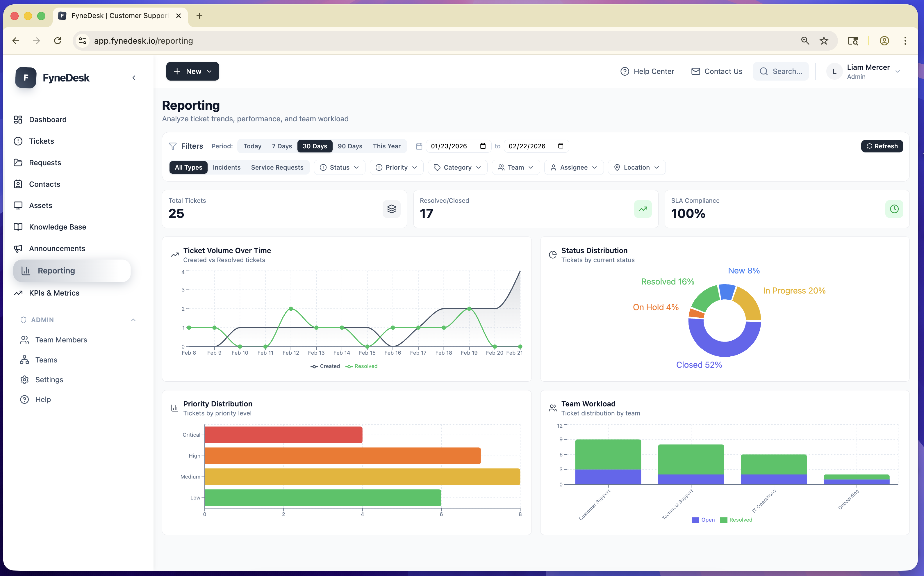Image resolution: width=924 pixels, height=576 pixels.
Task: Click the Total Tickets stack icon
Action: [391, 209]
